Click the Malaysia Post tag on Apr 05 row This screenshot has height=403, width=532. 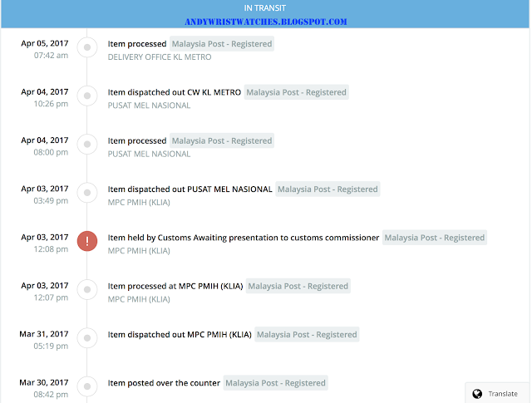point(222,44)
